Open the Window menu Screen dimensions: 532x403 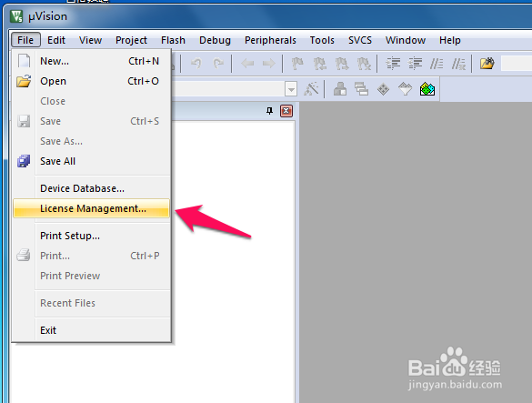pyautogui.click(x=406, y=40)
